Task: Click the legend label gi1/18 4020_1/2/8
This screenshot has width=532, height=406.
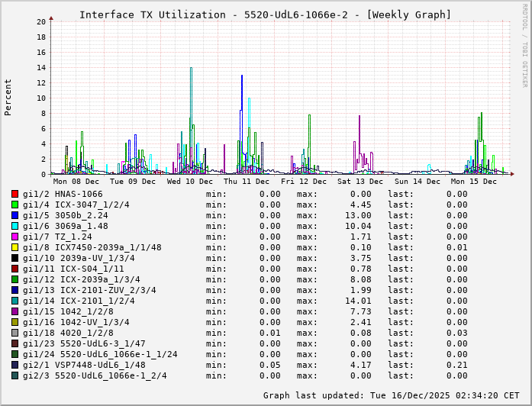Action: click(68, 333)
